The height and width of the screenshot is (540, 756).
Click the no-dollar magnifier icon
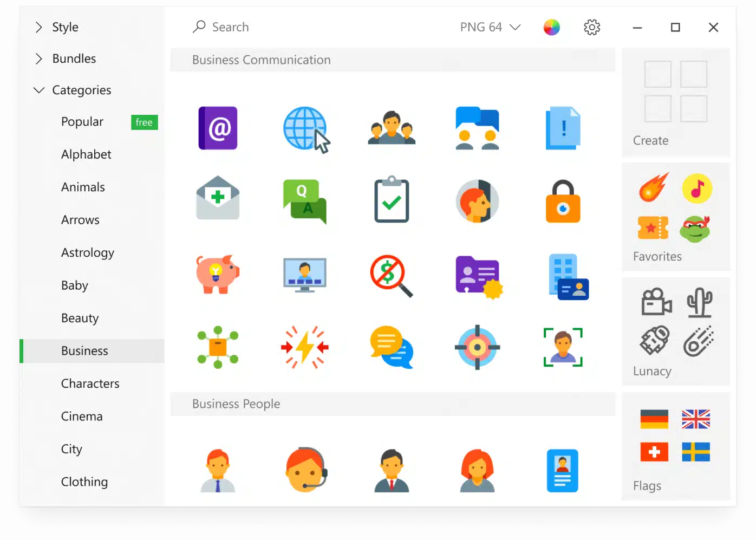[x=391, y=275]
